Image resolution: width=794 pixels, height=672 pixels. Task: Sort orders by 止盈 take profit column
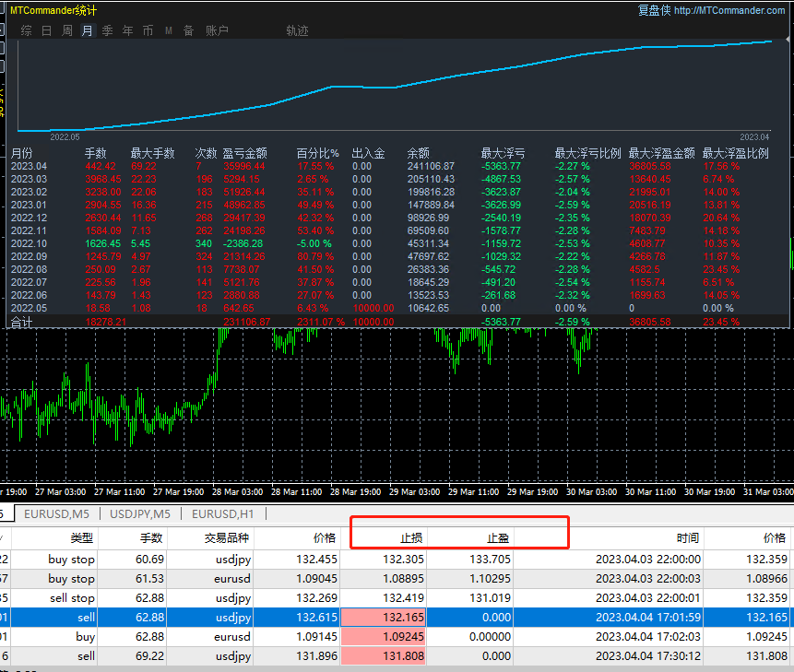[470, 538]
